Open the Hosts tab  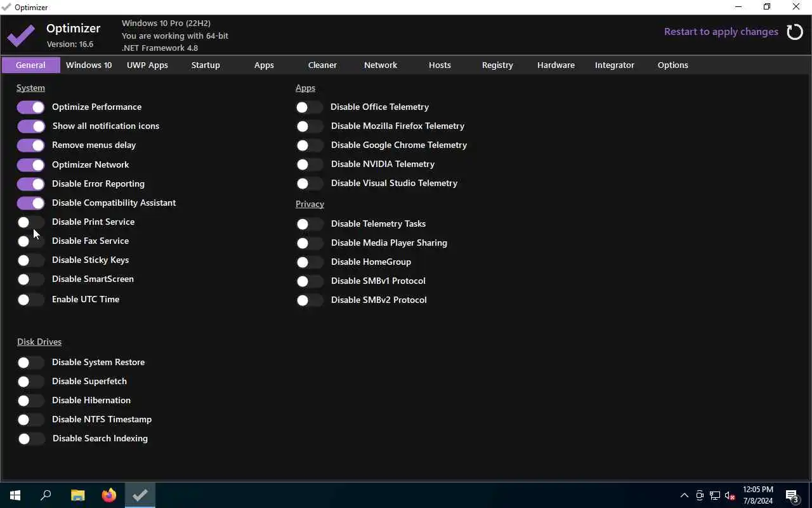(440, 65)
